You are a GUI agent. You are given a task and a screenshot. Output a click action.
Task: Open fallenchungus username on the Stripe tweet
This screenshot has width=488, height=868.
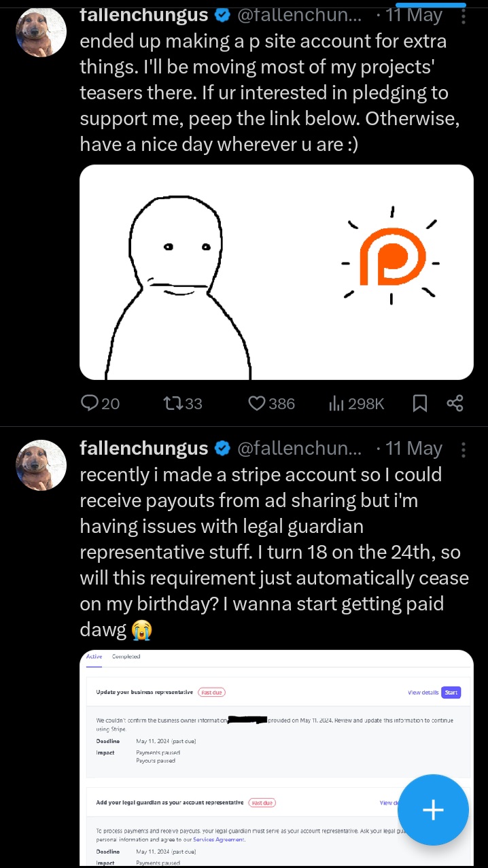[143, 449]
